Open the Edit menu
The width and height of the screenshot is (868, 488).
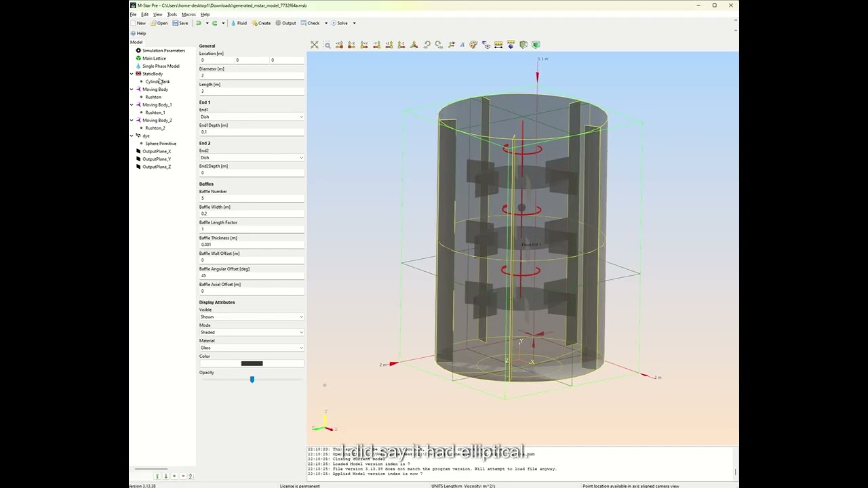[x=144, y=14]
